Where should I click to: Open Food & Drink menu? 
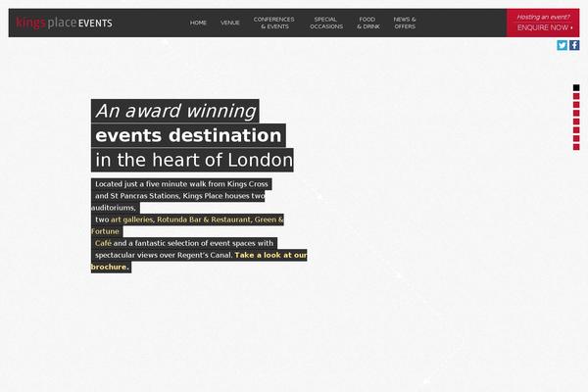tap(368, 23)
